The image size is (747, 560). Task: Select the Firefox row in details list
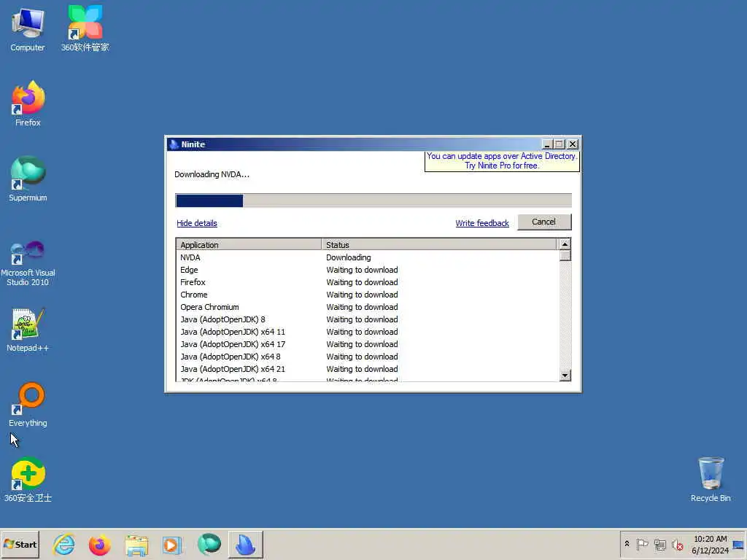point(367,282)
